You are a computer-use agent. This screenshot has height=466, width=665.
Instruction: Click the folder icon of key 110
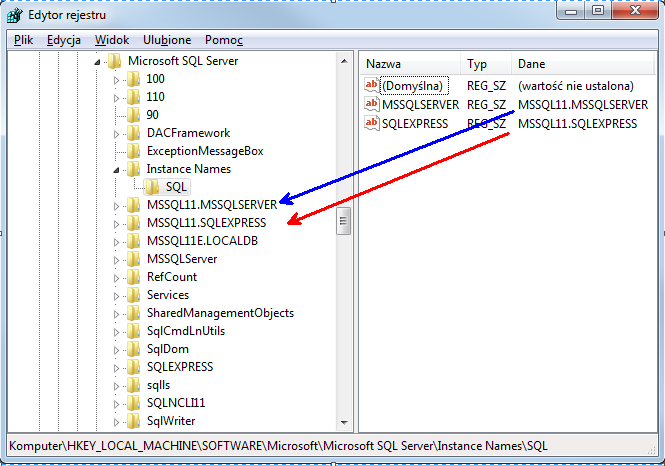coord(134,97)
